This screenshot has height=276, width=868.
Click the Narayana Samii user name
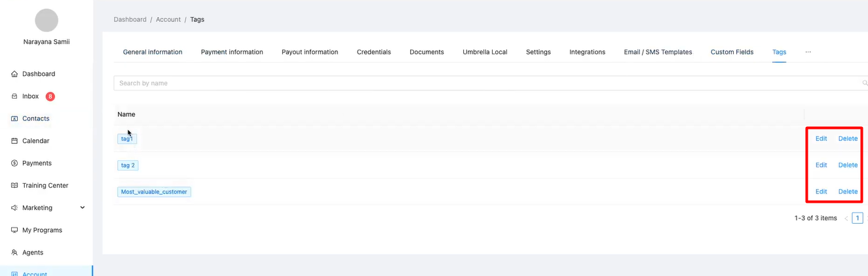pos(47,42)
